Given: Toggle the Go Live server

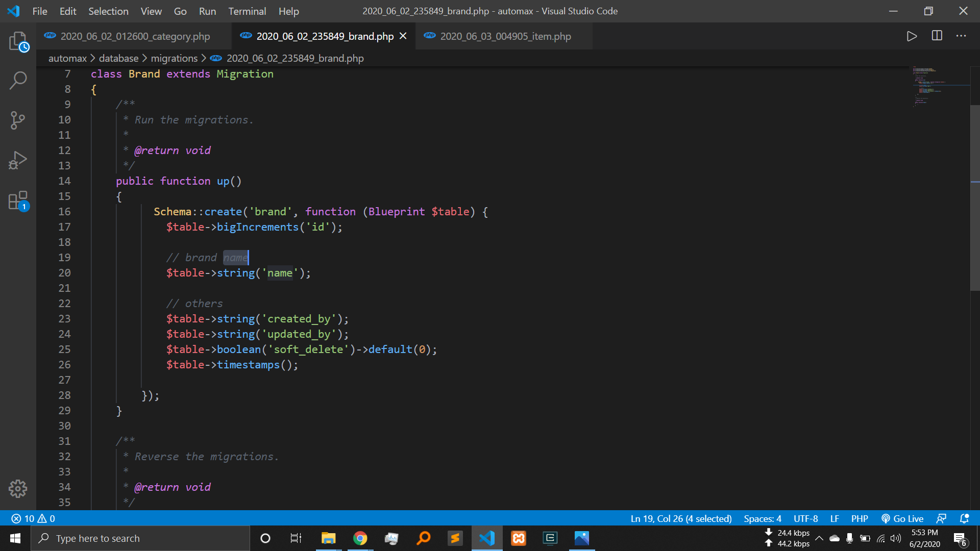Looking at the screenshot, I should click(902, 518).
